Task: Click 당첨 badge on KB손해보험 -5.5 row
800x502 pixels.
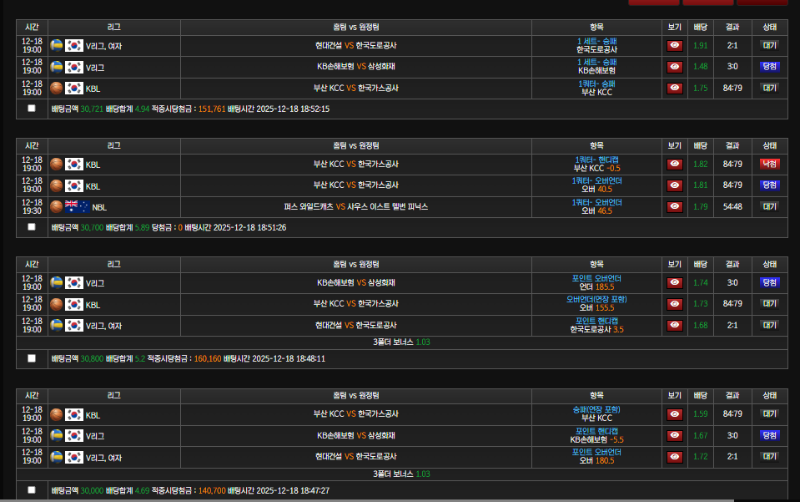Action: 769,435
